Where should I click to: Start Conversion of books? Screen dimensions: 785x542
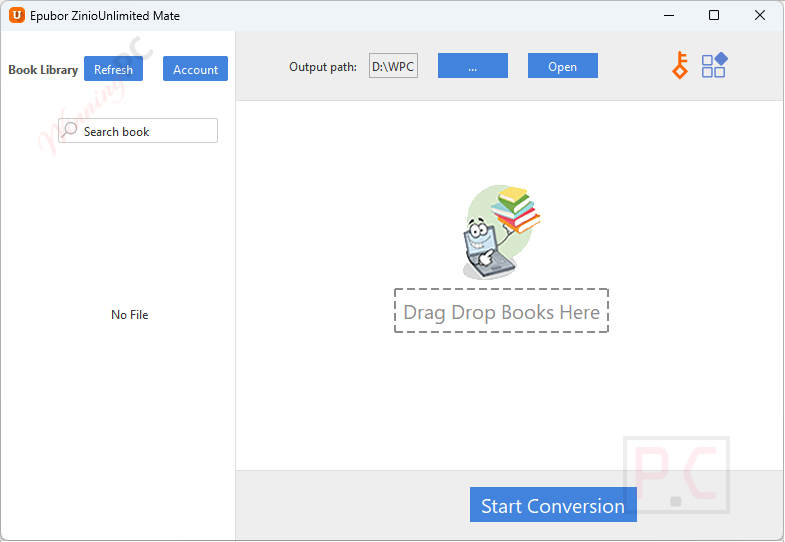pos(553,504)
